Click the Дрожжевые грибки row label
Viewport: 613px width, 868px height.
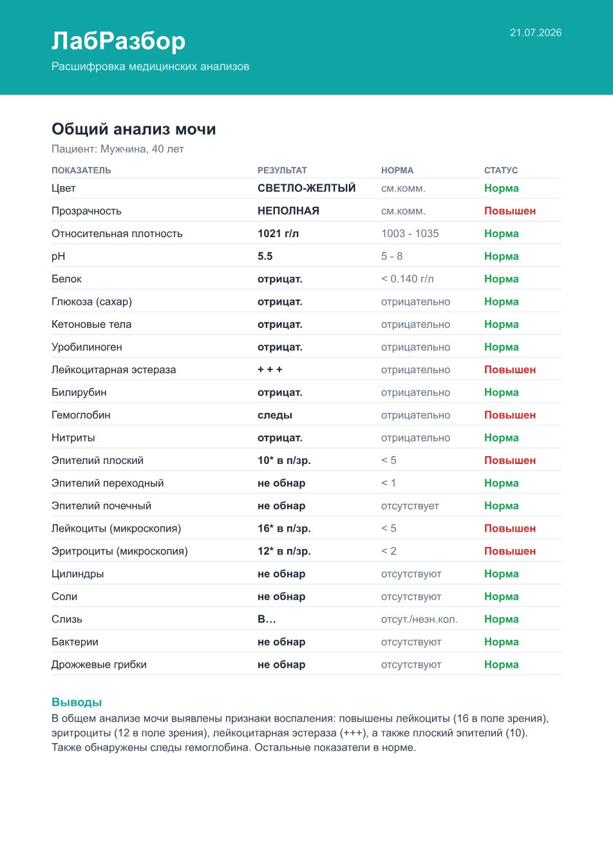pos(99,664)
